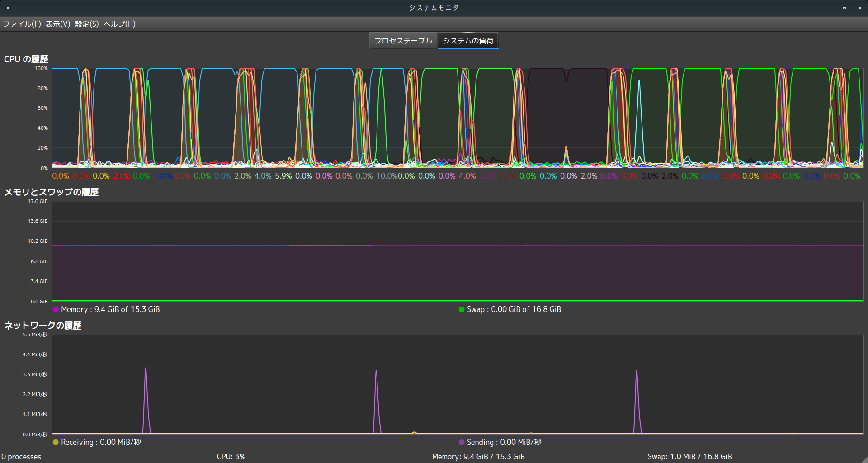
Task: Click the '80%' CPU axis label
Action: tap(42, 88)
